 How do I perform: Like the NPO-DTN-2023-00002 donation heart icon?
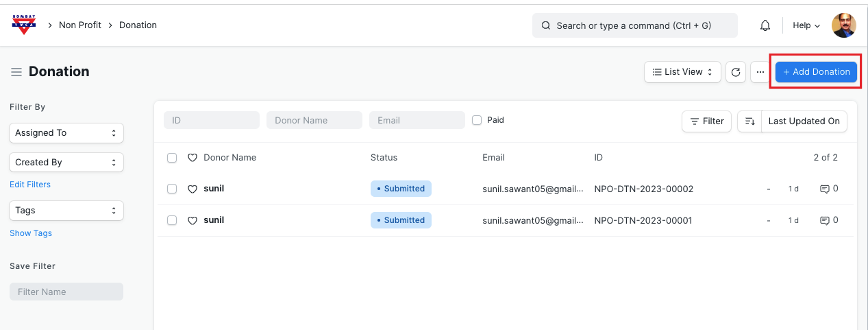tap(193, 189)
